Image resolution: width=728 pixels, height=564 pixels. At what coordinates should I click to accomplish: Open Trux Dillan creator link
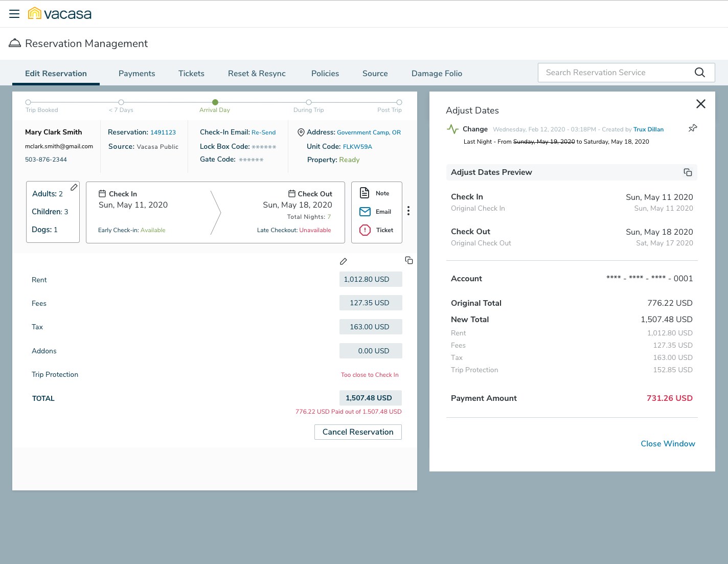(648, 129)
